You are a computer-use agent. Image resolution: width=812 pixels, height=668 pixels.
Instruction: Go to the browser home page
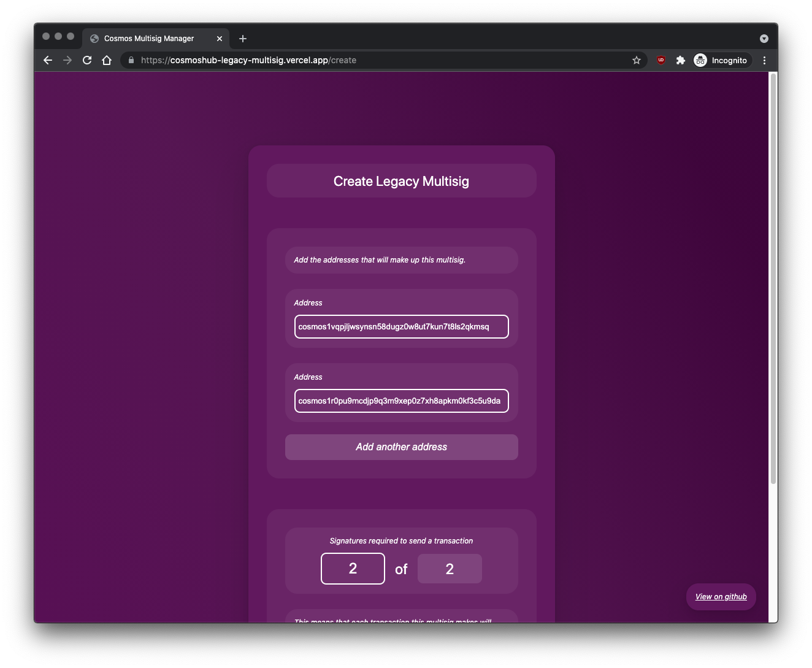click(107, 60)
